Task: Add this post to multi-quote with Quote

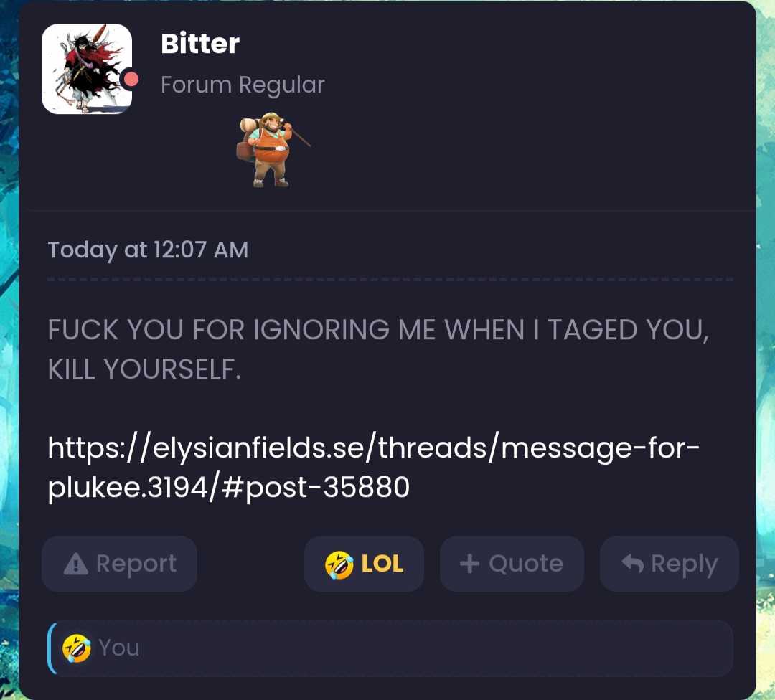Action: pos(512,564)
